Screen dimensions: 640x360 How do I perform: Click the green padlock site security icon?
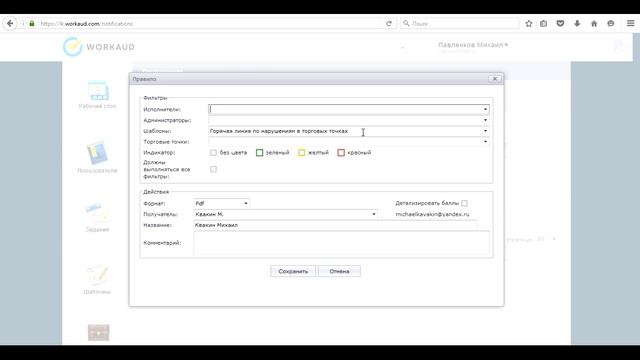(x=32, y=24)
